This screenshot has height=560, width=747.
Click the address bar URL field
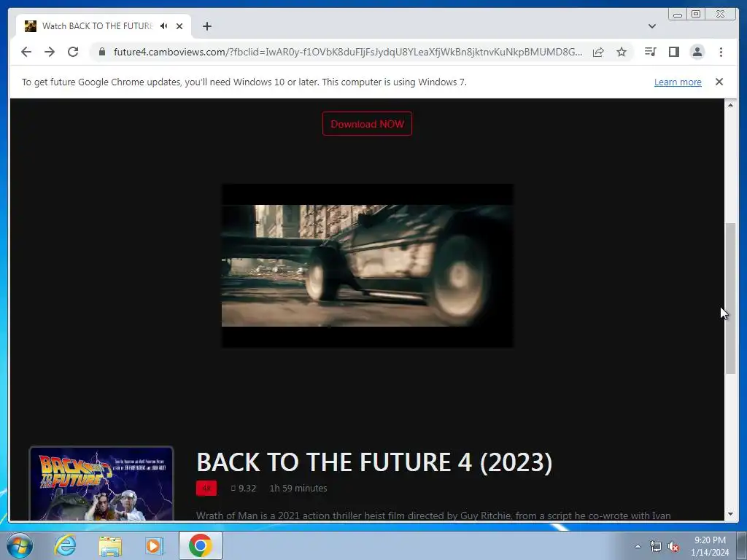click(348, 52)
